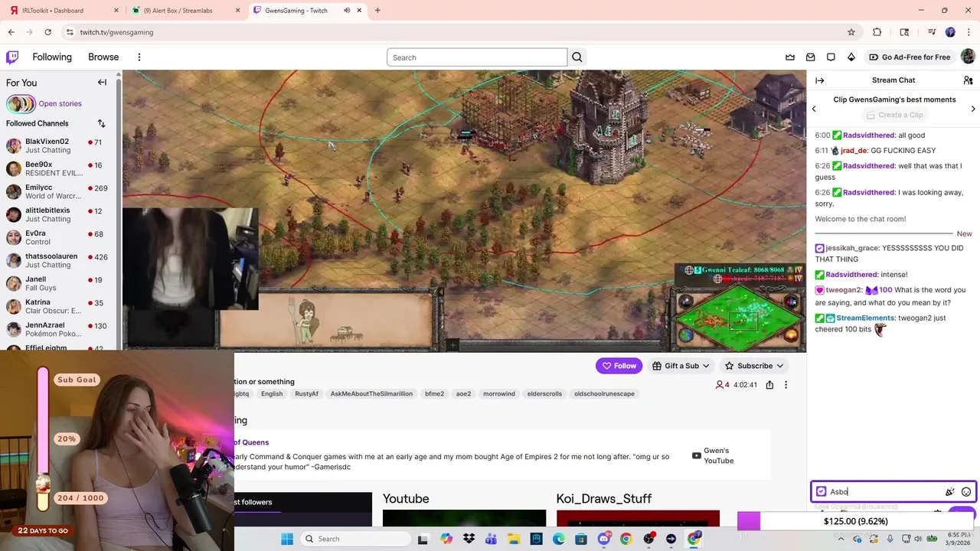The height and width of the screenshot is (551, 980).
Task: Open the Koi_Draws_Stuff panel thumbnail
Action: (638, 519)
